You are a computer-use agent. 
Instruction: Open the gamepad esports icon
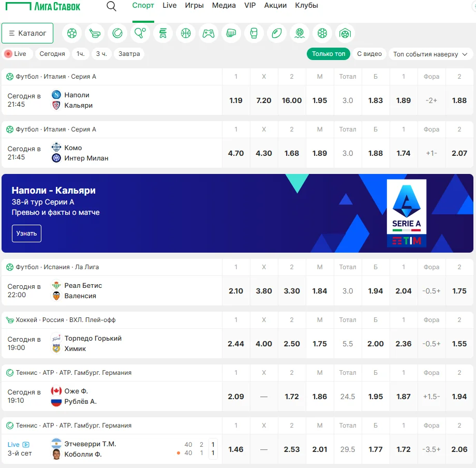(x=209, y=34)
